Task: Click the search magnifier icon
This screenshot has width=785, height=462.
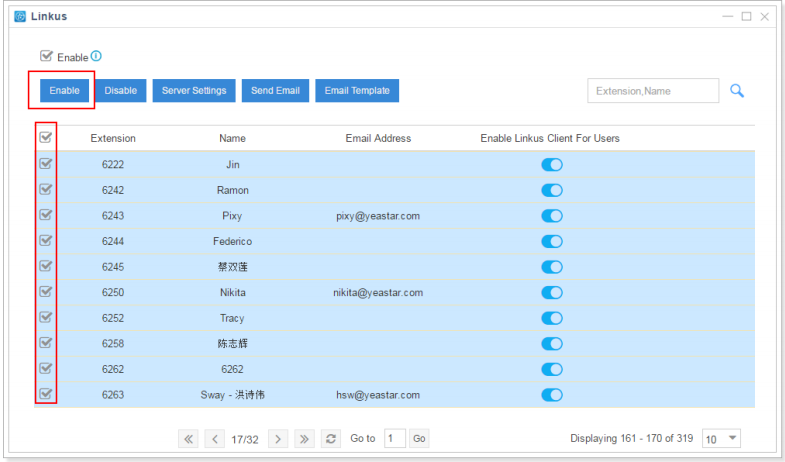Action: 737,91
